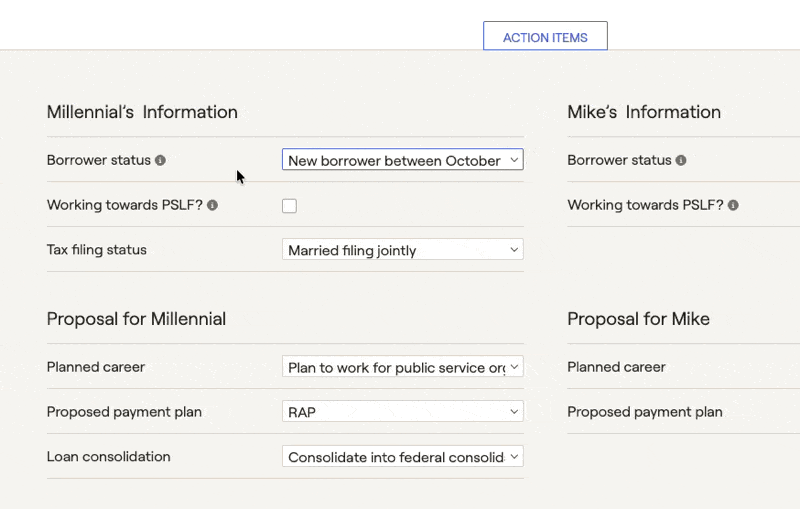800x509 pixels.
Task: Click info icon beside Mike's Borrower status
Action: tap(681, 160)
